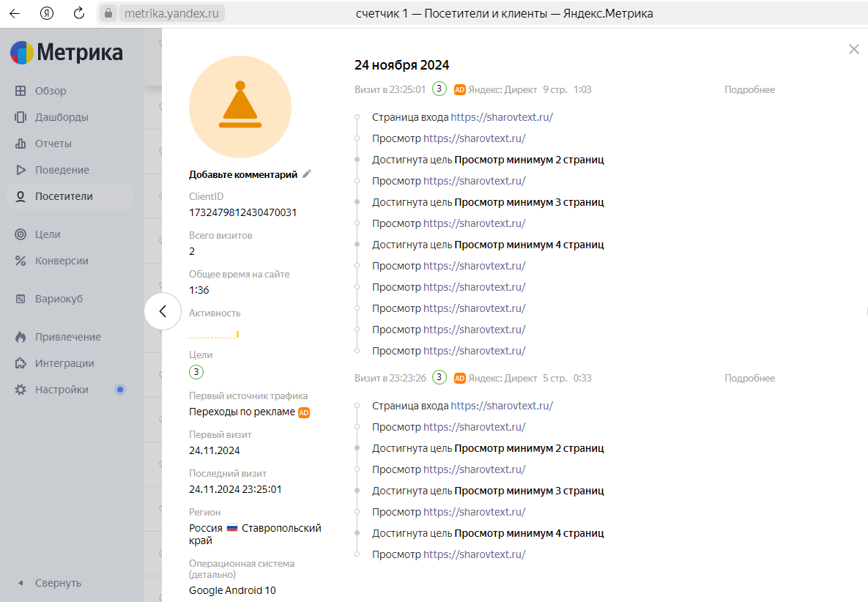Screen dimensions: 868x602
Task: Select the Цели target icon
Action: 21,234
